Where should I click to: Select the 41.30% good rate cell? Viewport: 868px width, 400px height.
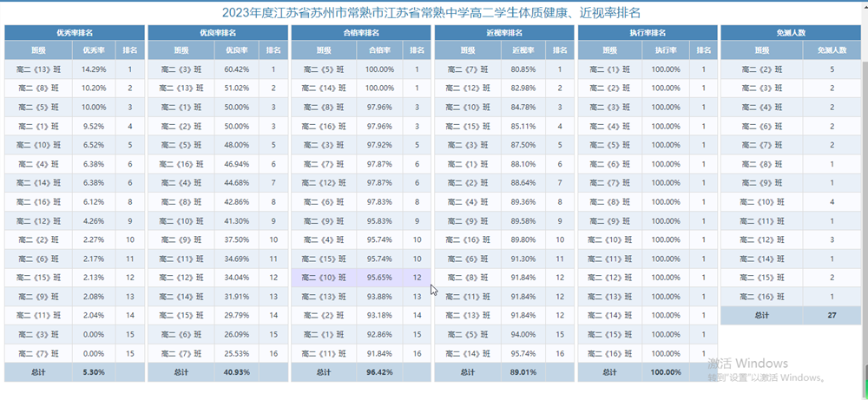tap(236, 220)
